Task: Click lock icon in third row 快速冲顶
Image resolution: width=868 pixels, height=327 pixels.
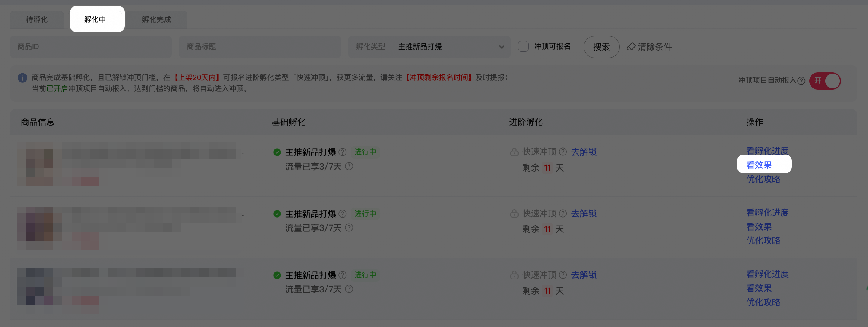Action: click(514, 275)
